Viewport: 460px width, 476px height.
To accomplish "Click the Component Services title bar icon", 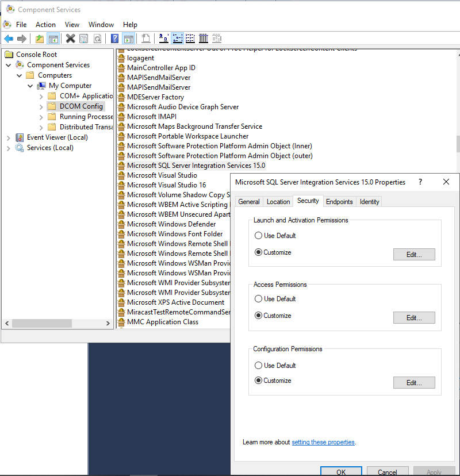I will 10,9.
